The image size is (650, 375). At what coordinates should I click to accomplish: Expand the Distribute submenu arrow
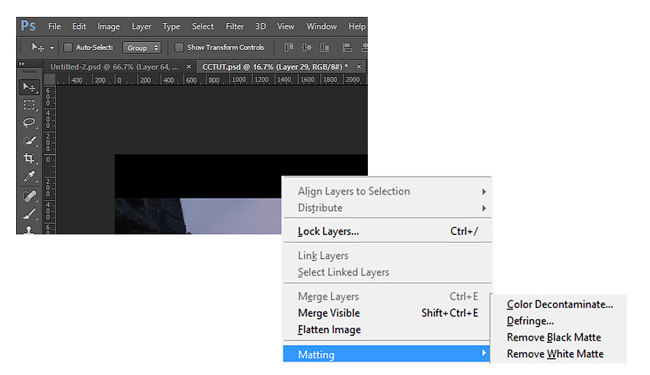point(483,208)
